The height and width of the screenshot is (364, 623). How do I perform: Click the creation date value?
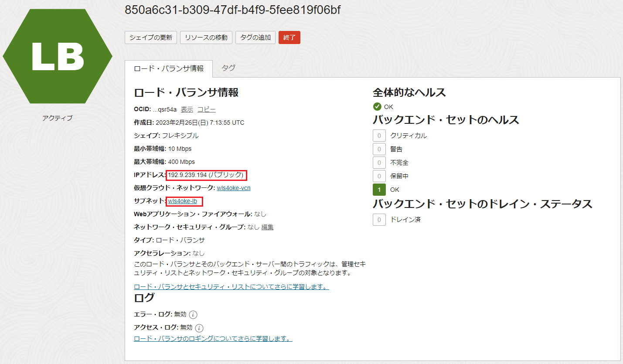coord(200,122)
